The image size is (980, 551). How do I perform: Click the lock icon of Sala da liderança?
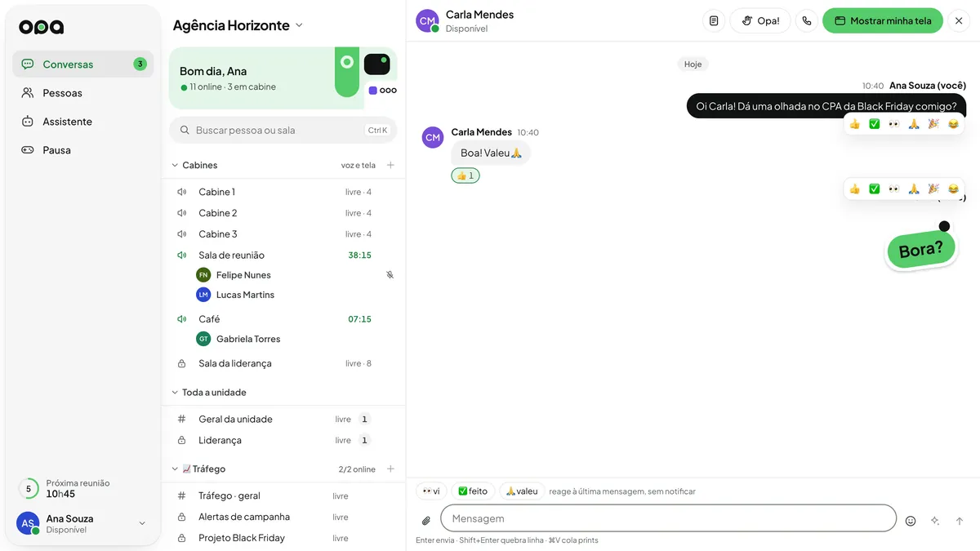click(x=182, y=363)
